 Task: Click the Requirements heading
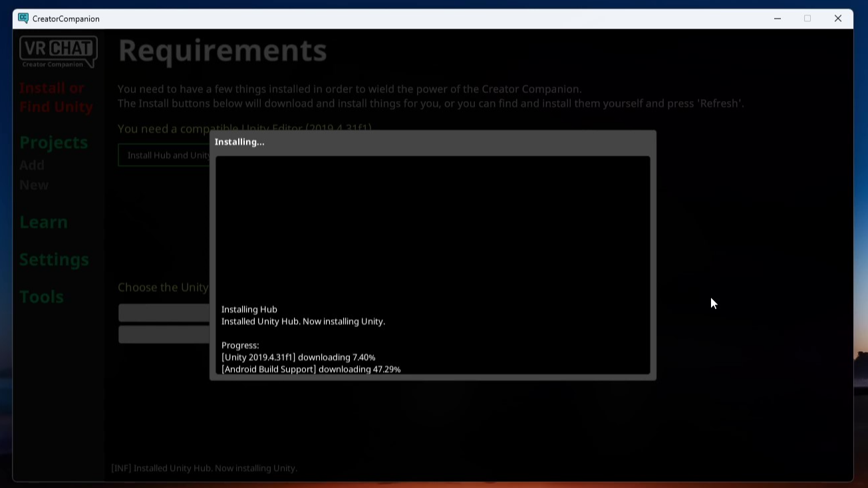223,50
